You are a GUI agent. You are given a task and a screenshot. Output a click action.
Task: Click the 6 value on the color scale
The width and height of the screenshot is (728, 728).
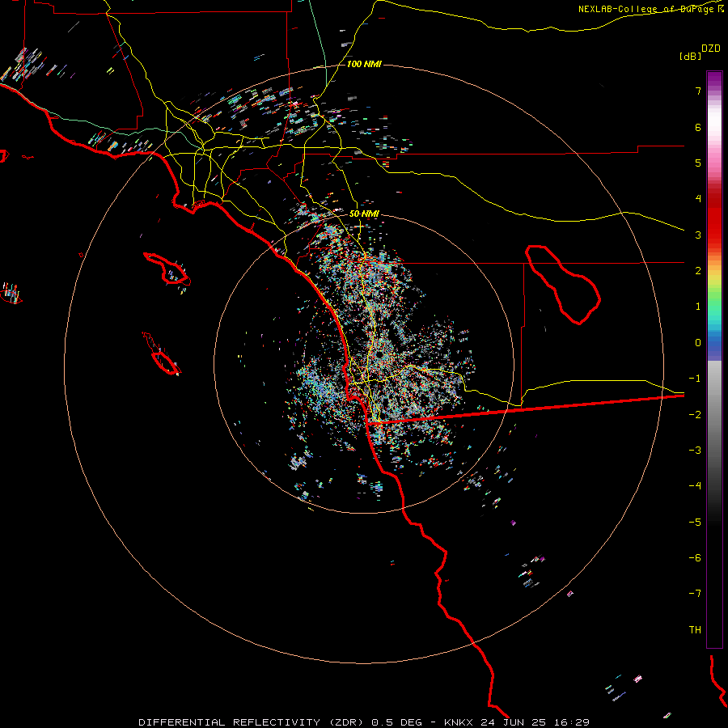click(x=698, y=127)
